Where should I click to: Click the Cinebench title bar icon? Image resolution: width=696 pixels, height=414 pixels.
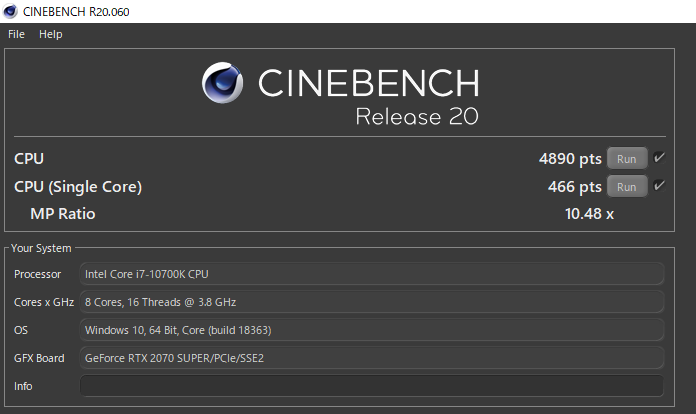(x=10, y=11)
